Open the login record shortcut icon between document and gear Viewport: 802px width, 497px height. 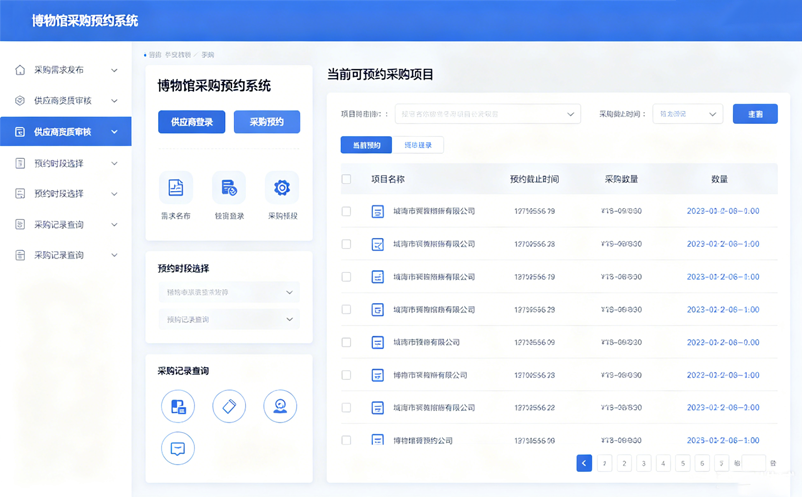(x=229, y=188)
